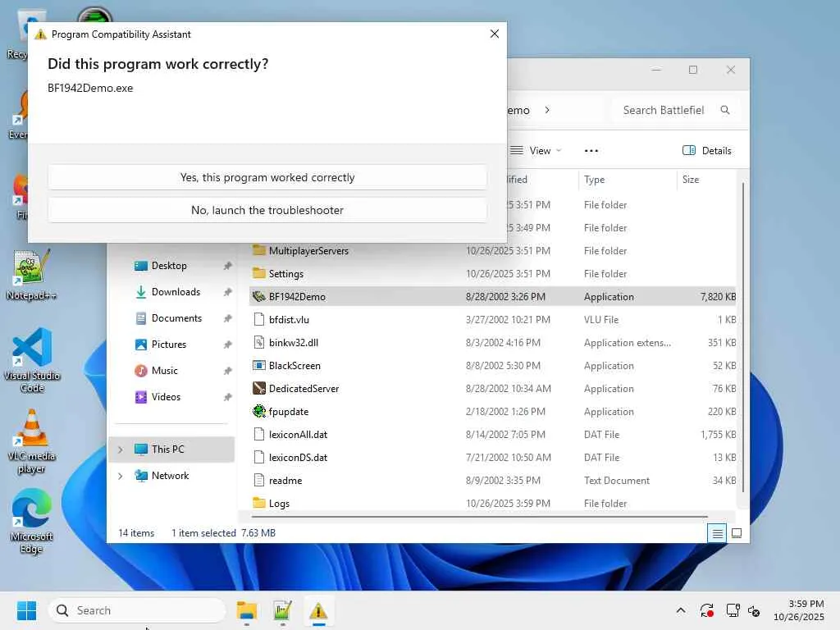Screen dimensions: 840x630
Task: Open Notepad++ desktop shortcut
Action: click(32, 275)
